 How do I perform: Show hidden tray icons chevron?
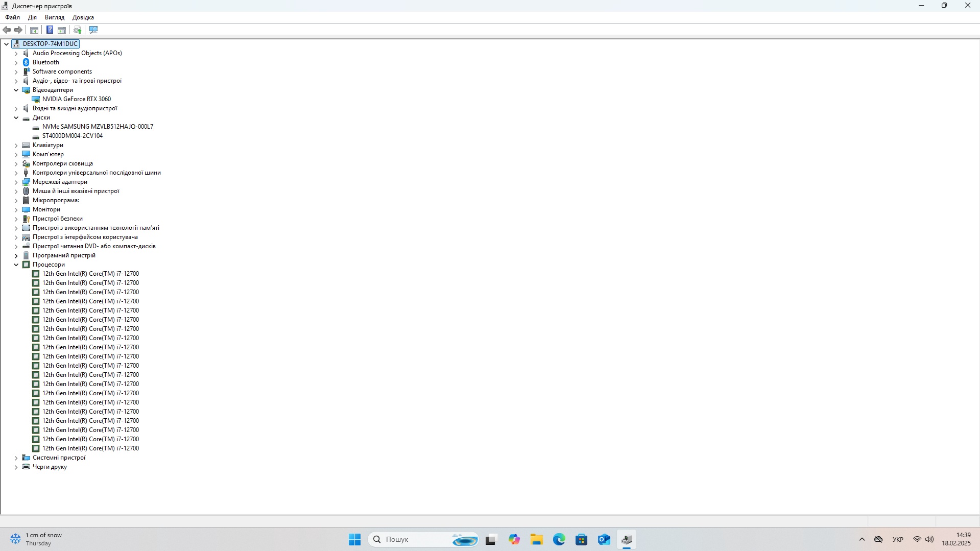pos(862,539)
